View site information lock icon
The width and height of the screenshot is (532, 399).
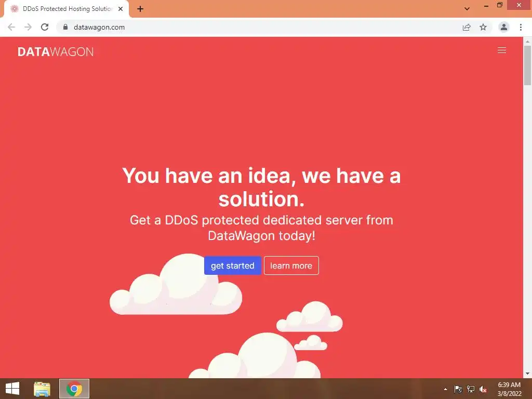point(65,27)
